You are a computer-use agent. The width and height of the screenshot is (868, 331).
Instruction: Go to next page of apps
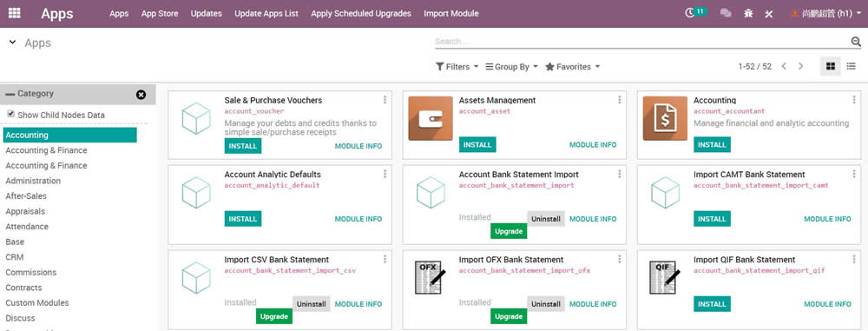(800, 67)
